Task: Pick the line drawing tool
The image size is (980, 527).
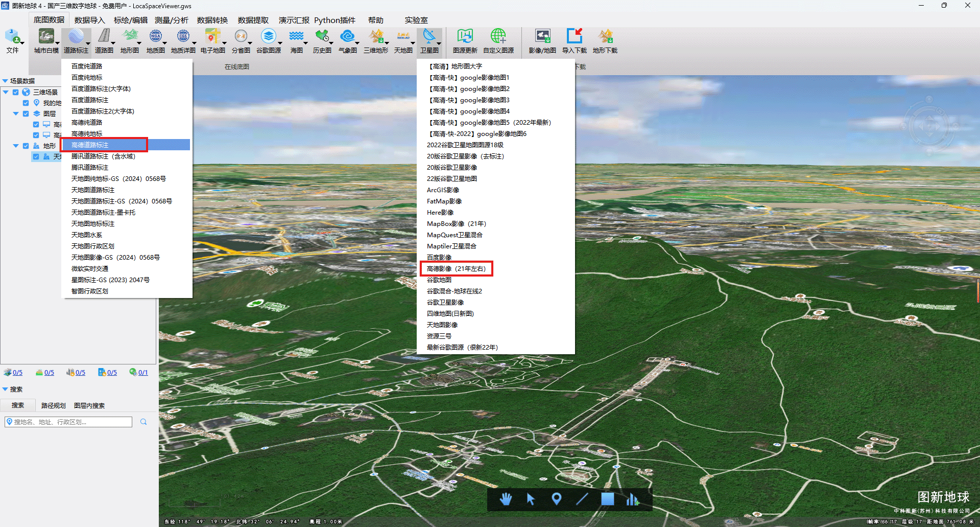Action: (582, 499)
